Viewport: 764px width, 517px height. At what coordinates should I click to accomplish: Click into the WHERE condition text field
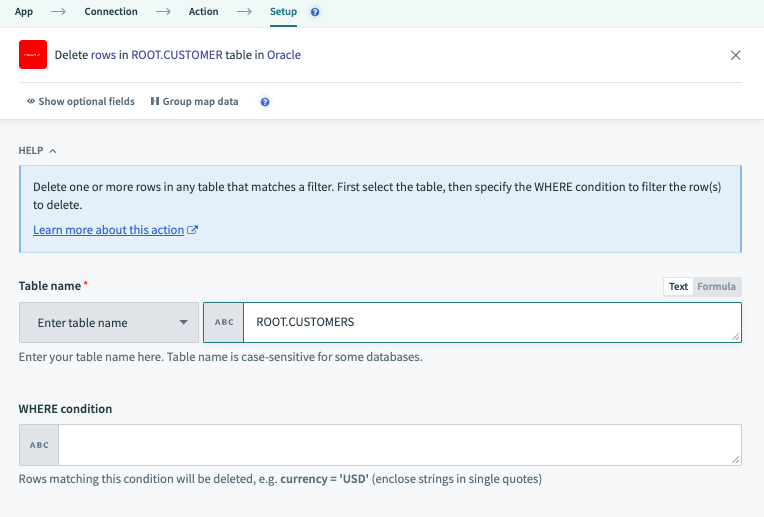pos(400,445)
